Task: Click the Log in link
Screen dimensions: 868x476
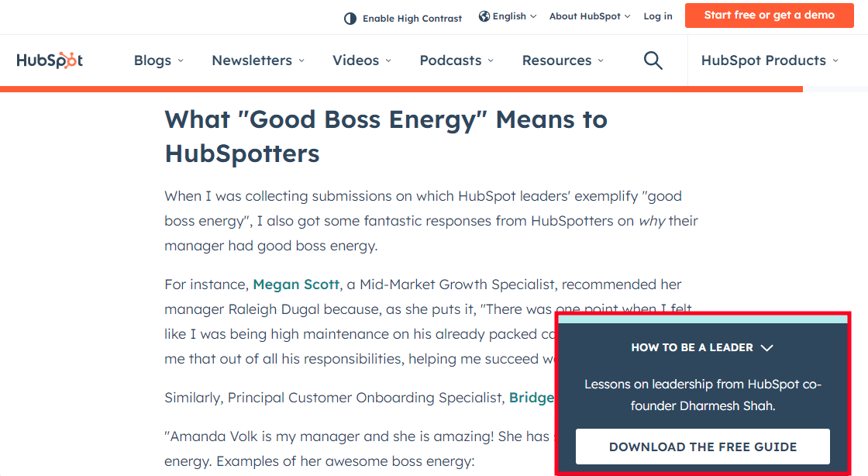Action: click(x=658, y=16)
